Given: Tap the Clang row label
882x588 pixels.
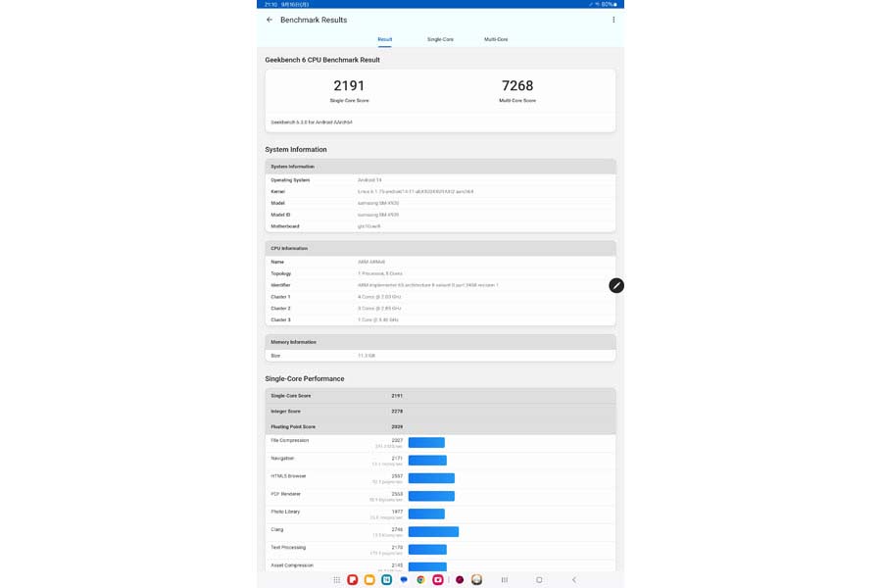Looking at the screenshot, I should (x=277, y=529).
